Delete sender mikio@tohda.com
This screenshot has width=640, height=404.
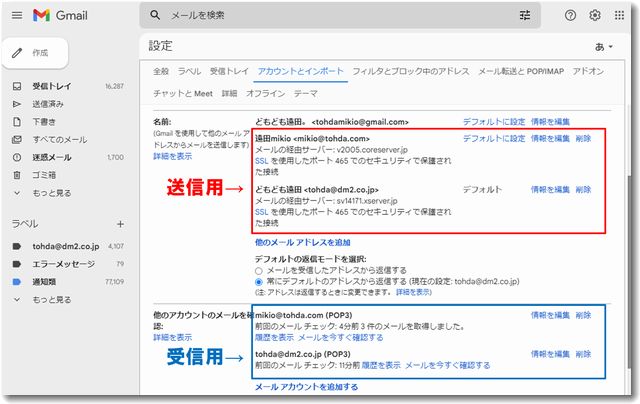[x=583, y=138]
